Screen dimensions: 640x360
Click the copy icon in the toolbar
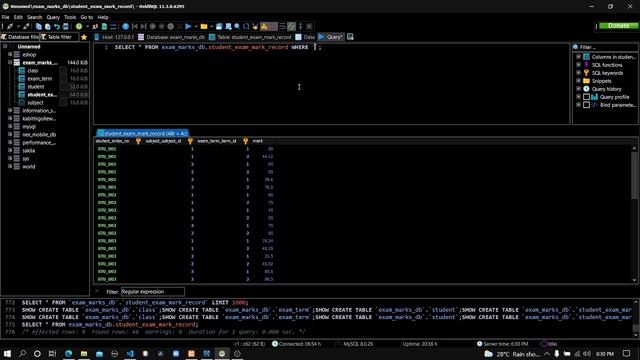click(x=39, y=27)
